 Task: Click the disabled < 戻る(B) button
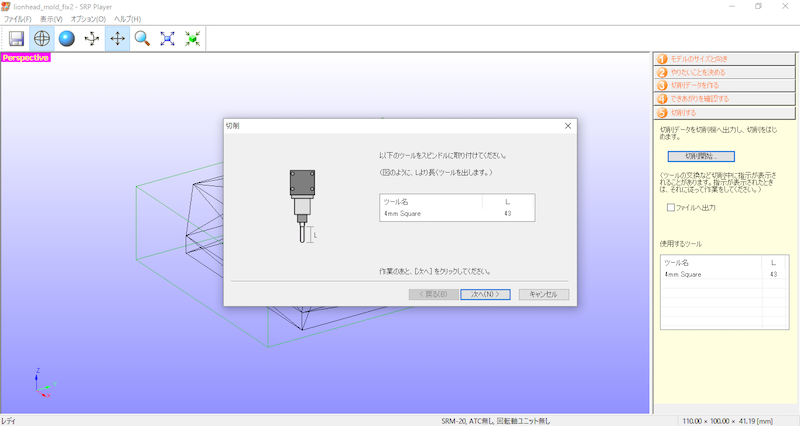[x=433, y=294]
